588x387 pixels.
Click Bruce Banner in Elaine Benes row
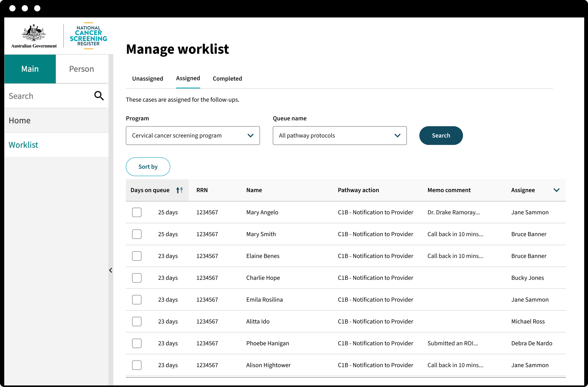point(529,256)
